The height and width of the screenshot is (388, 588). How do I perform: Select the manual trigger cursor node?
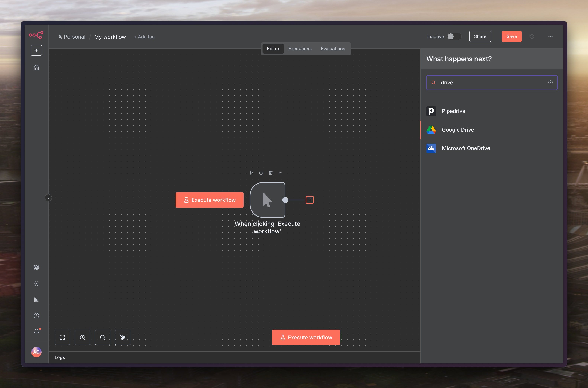pos(267,200)
